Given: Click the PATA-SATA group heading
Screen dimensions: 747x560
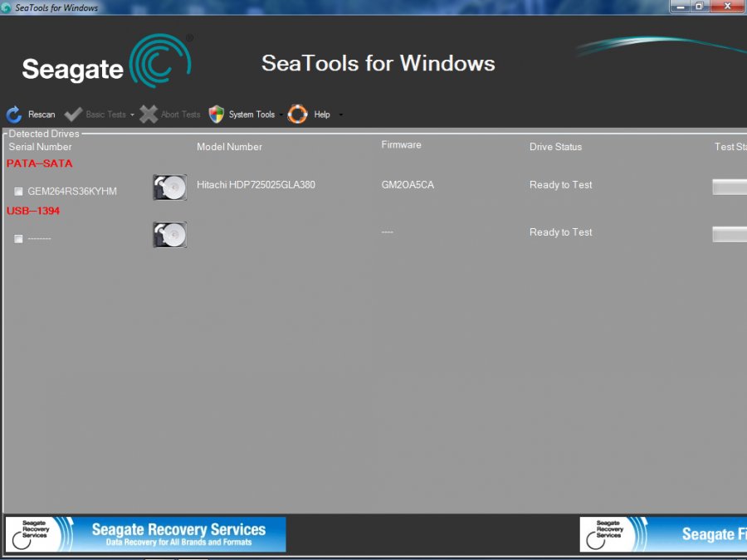Looking at the screenshot, I should pyautogui.click(x=40, y=163).
